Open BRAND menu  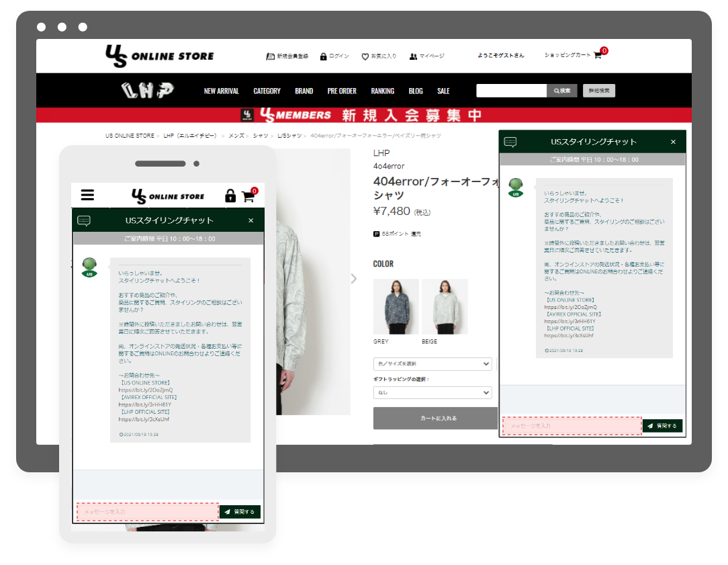coord(304,91)
